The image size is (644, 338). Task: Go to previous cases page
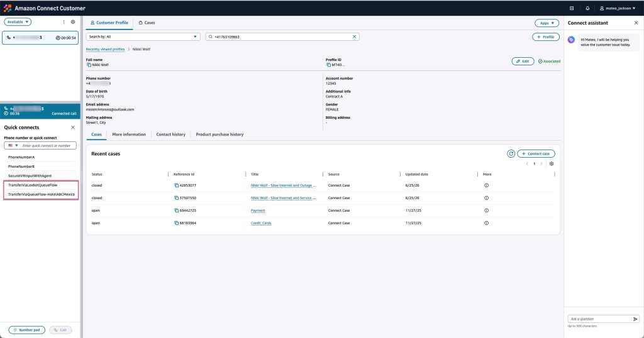pos(528,164)
